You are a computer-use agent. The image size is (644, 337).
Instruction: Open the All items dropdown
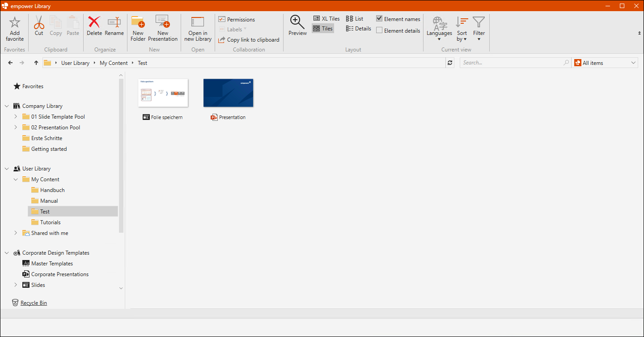point(605,63)
